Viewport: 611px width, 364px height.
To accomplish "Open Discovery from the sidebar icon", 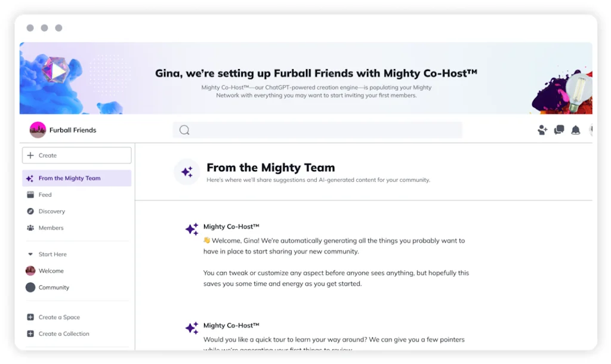I will [29, 211].
